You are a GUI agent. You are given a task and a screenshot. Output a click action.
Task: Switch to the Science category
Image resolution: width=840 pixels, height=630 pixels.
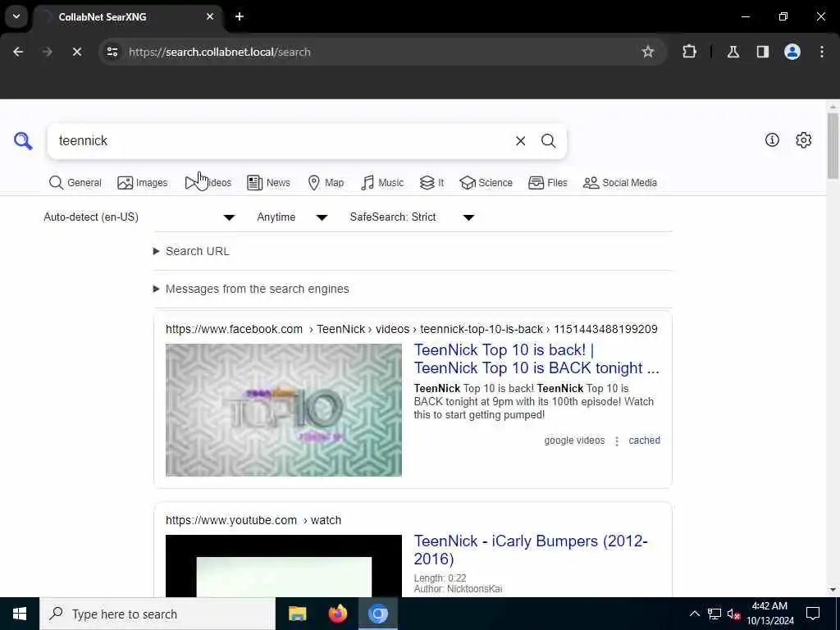coord(486,183)
